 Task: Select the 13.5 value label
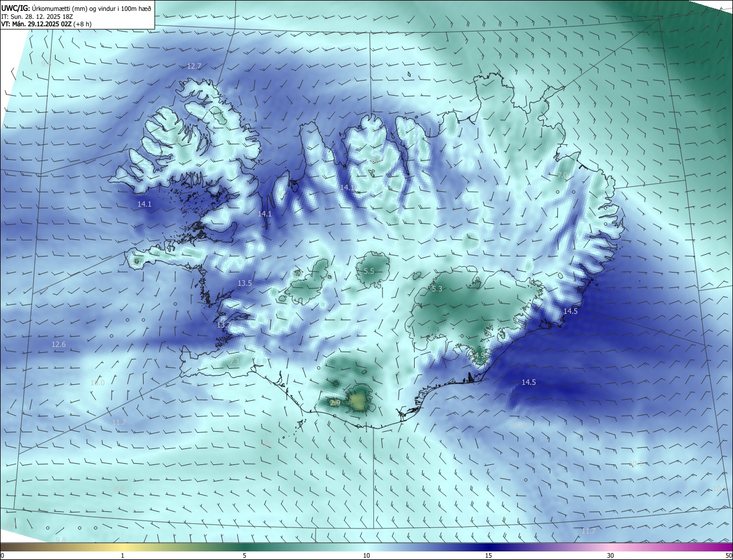click(x=245, y=283)
